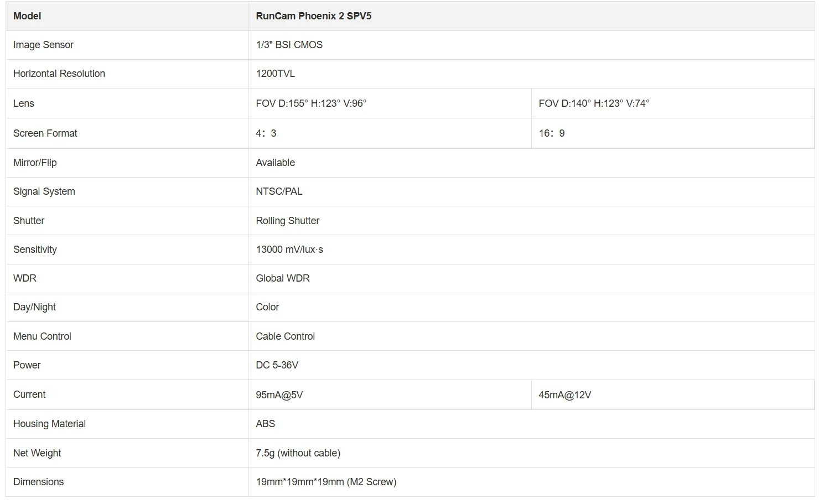Click the 45mA@12V current cell
This screenshot has height=504, width=829.
(x=673, y=395)
